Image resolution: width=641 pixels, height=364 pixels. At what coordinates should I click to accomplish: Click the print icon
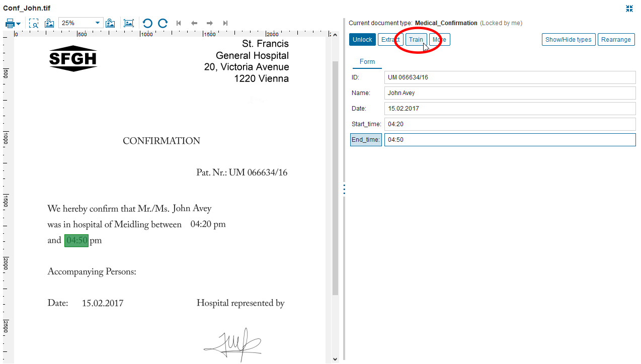point(10,23)
